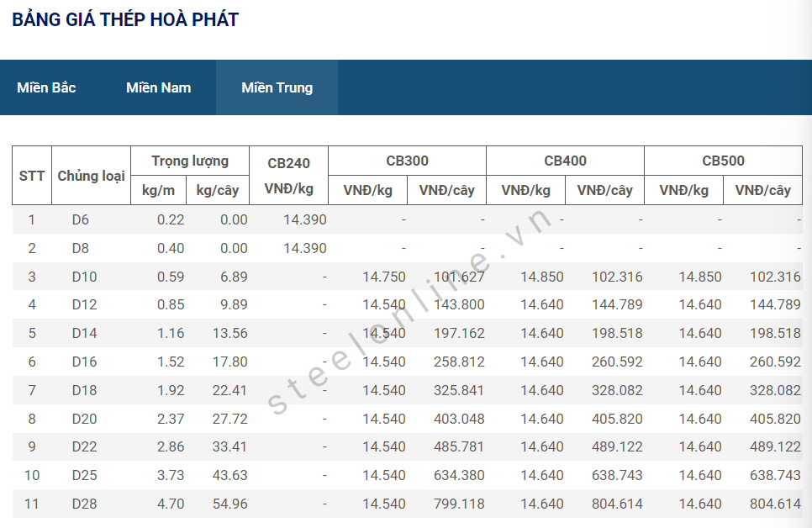
Task: Click the 22.41 kg/cây value for D18
Action: (x=230, y=390)
